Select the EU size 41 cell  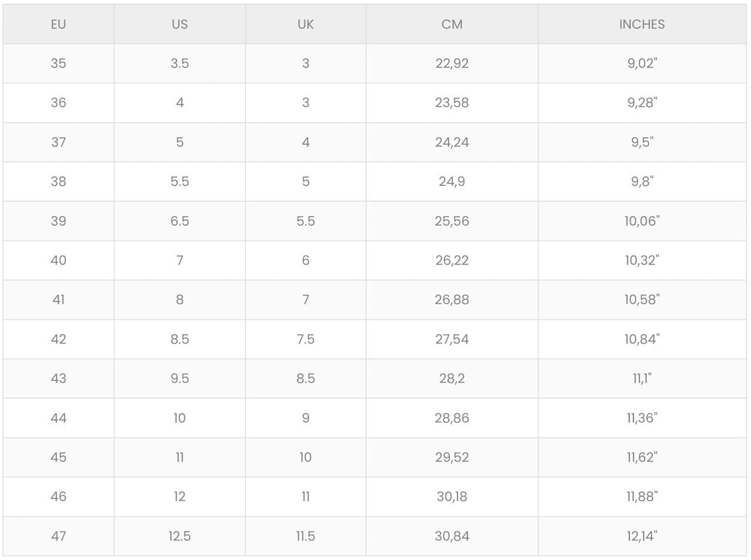(x=58, y=300)
